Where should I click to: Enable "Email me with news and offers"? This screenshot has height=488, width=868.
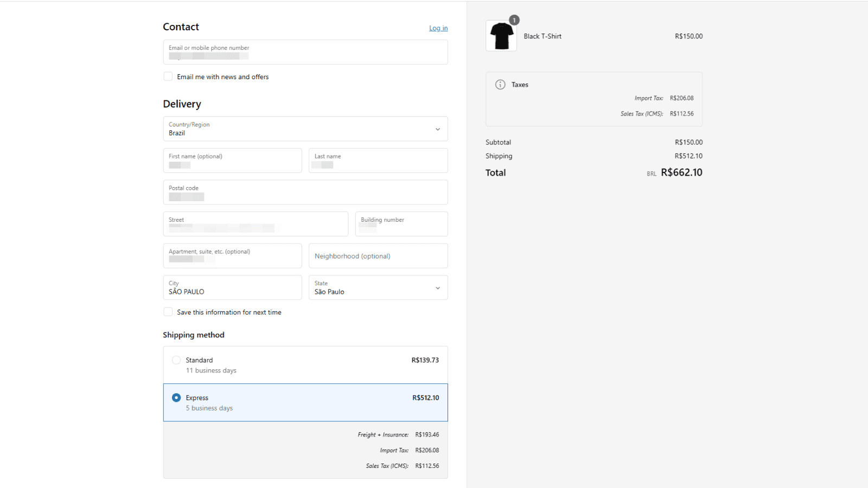pyautogui.click(x=168, y=76)
